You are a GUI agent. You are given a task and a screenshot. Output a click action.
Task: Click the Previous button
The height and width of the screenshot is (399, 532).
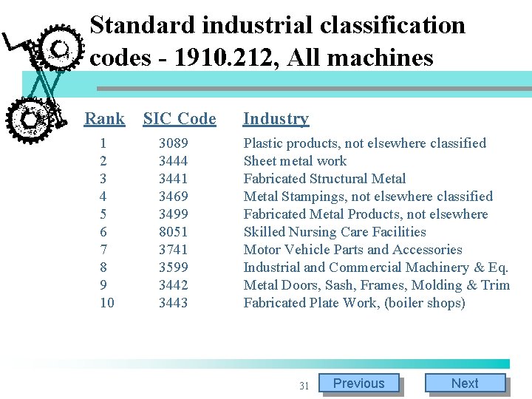coord(359,383)
